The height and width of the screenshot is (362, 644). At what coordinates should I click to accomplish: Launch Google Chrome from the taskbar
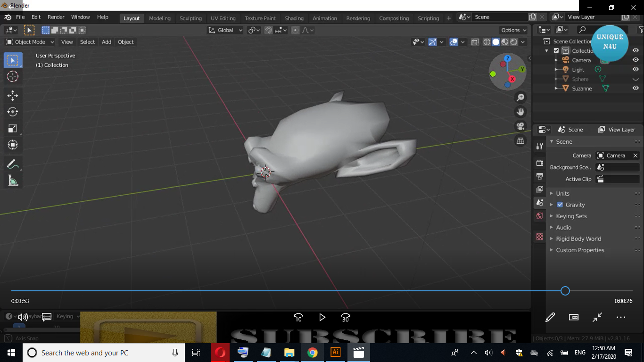coord(312,352)
